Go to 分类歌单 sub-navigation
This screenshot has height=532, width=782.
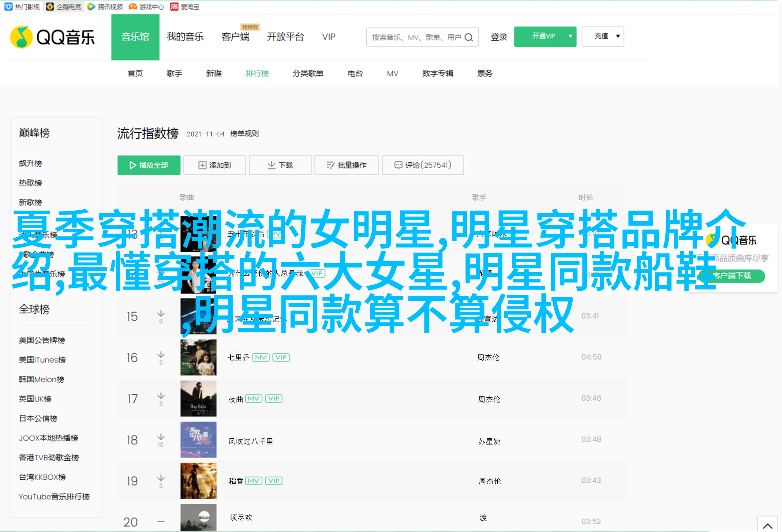click(x=308, y=73)
